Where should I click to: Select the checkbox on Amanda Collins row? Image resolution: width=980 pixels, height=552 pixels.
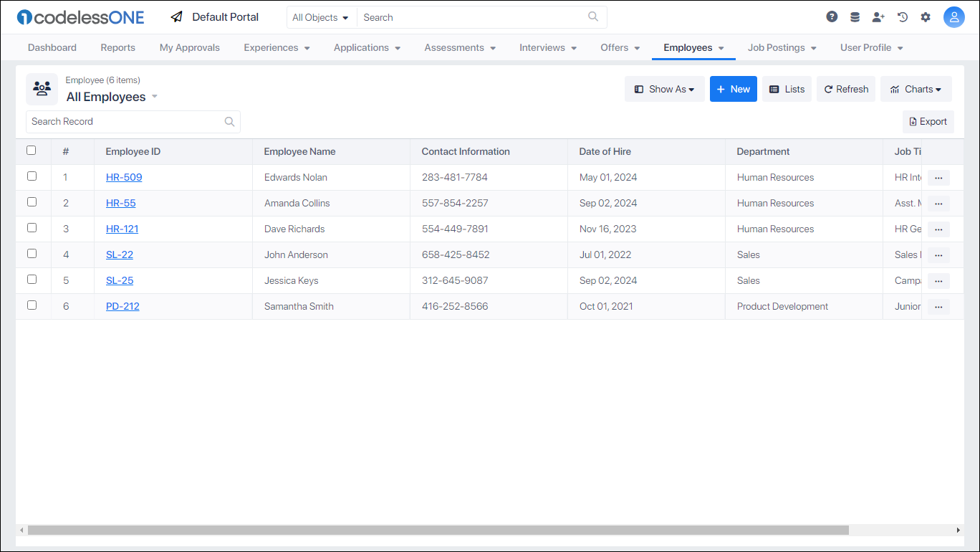(32, 202)
